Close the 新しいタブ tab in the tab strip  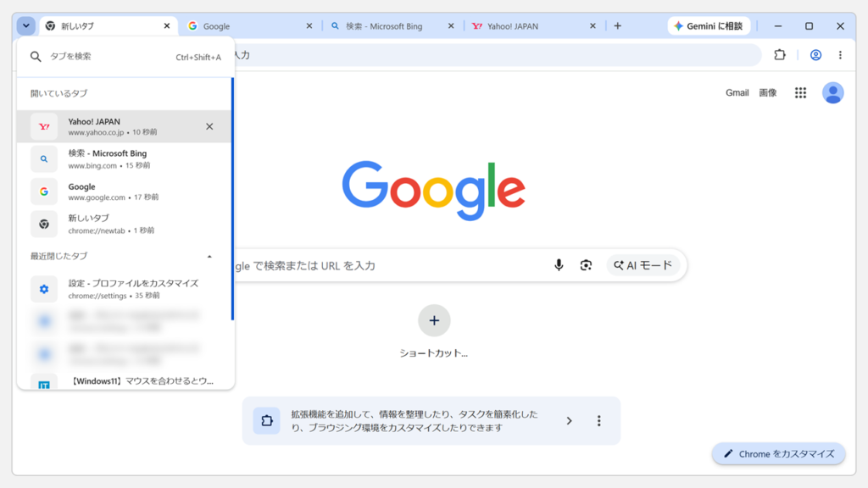(167, 26)
